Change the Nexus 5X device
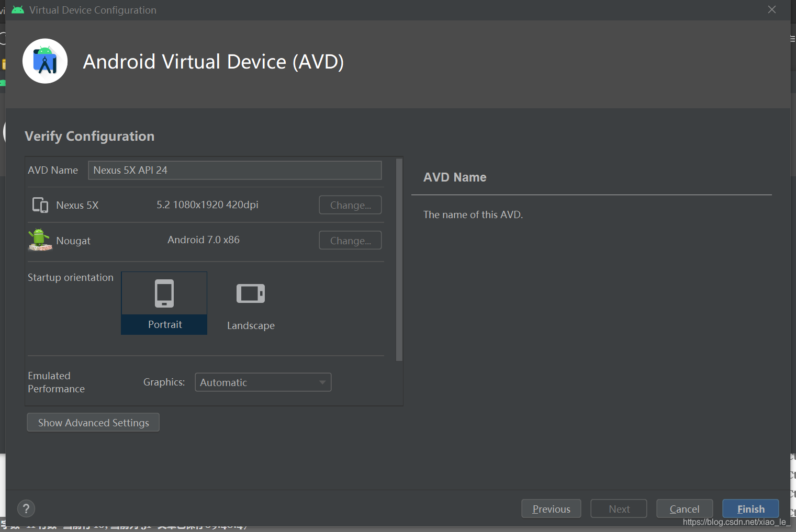796x532 pixels. click(x=350, y=205)
